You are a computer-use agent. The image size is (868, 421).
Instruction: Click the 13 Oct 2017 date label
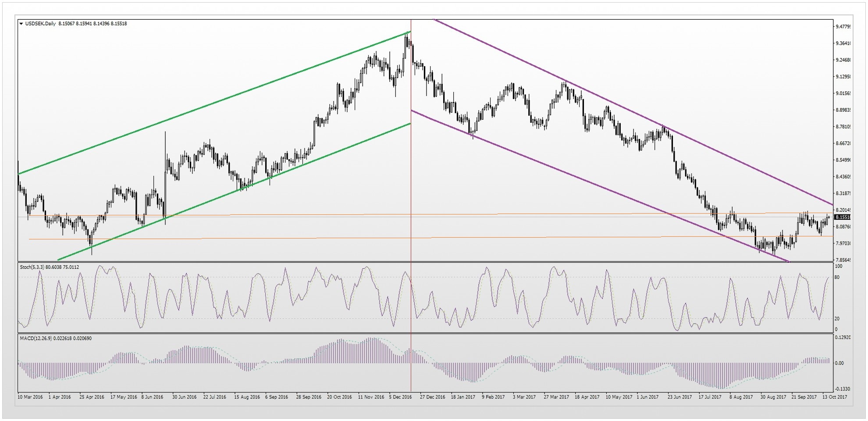tap(835, 397)
